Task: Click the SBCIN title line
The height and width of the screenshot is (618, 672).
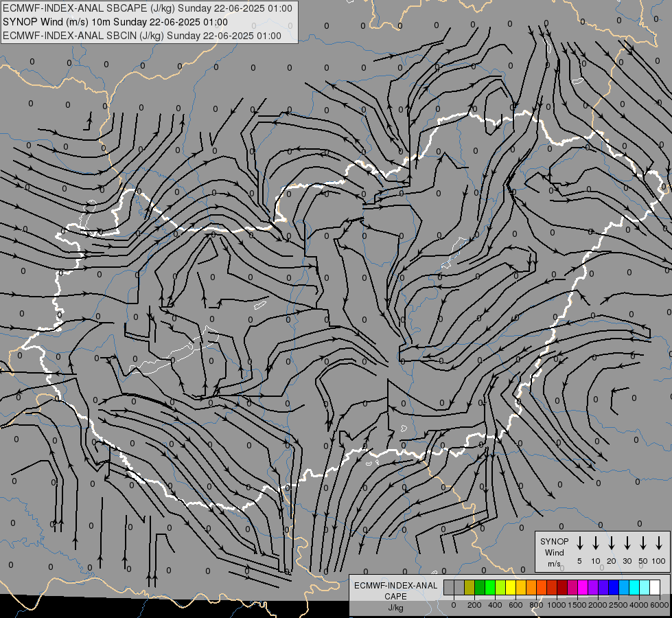Action: pos(142,36)
